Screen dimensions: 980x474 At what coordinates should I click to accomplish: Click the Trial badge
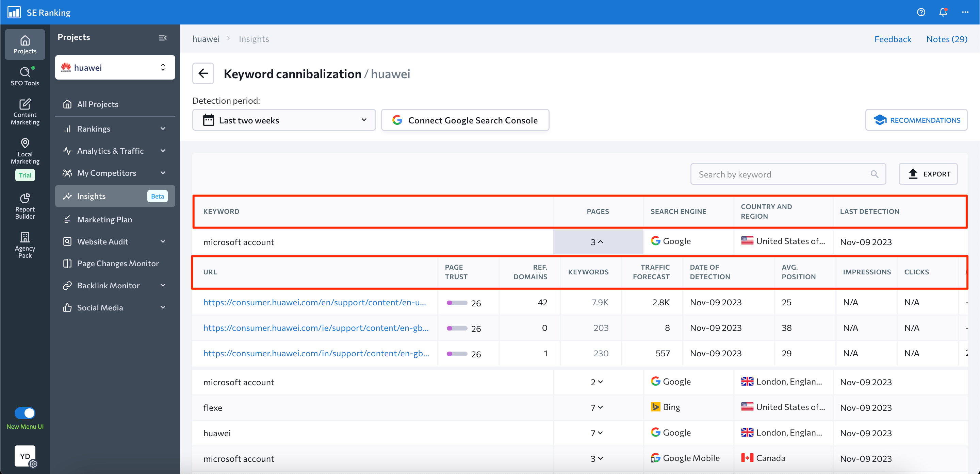pyautogui.click(x=25, y=175)
